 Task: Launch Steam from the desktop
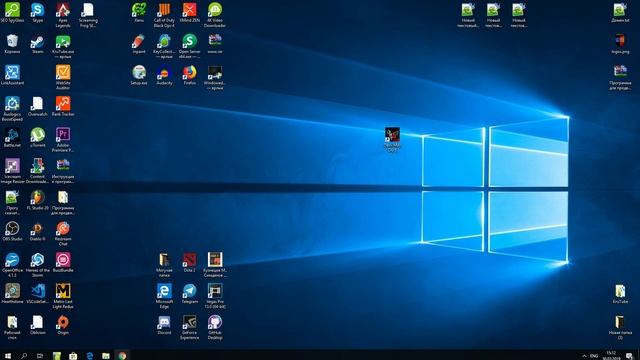point(38,44)
